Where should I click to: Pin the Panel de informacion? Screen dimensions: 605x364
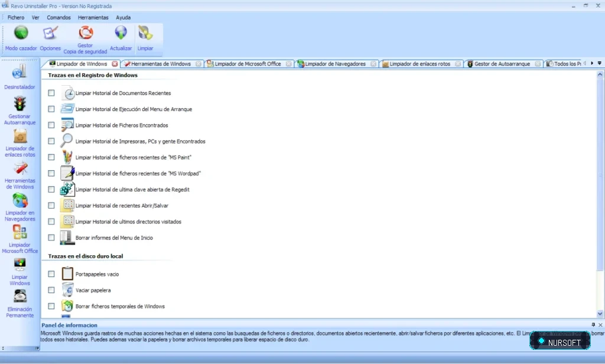pyautogui.click(x=593, y=324)
